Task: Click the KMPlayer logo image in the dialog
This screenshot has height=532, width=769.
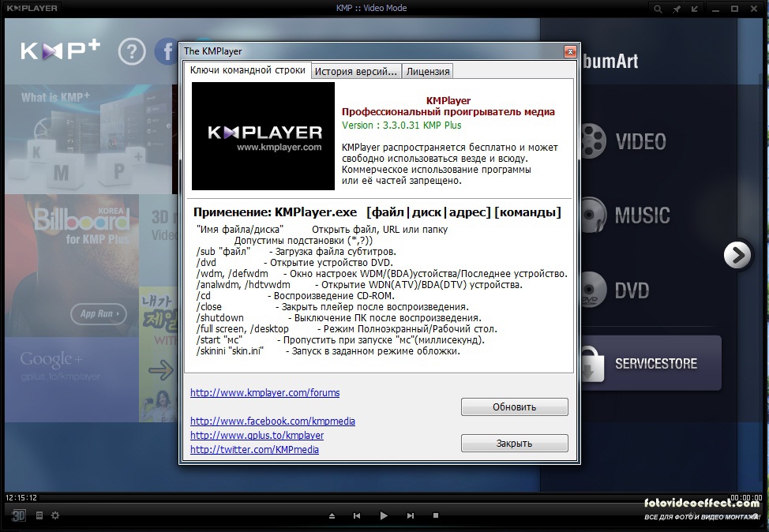Action: point(264,136)
